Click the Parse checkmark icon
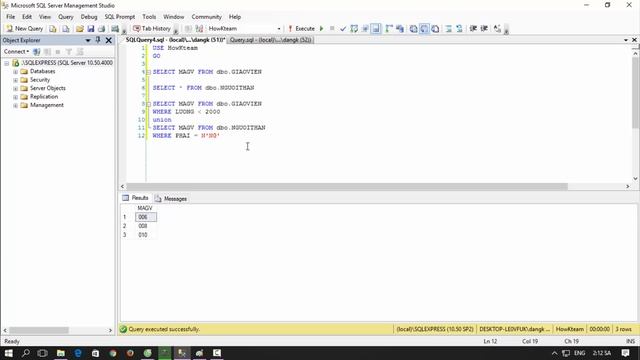This screenshot has height=360, width=640. 343,29
